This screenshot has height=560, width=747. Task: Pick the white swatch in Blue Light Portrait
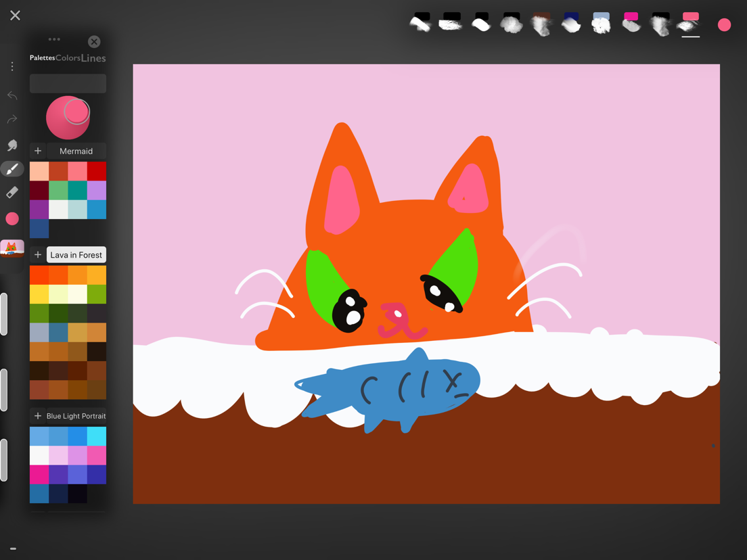click(39, 455)
